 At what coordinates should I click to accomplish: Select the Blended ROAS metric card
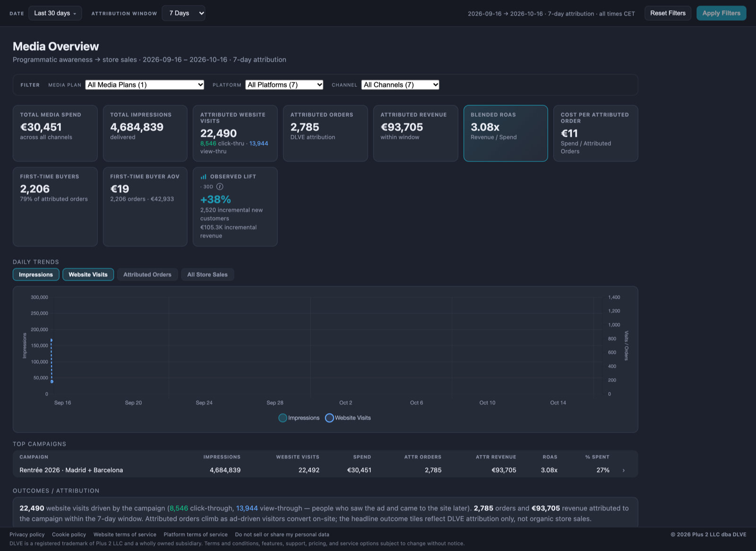pyautogui.click(x=506, y=133)
